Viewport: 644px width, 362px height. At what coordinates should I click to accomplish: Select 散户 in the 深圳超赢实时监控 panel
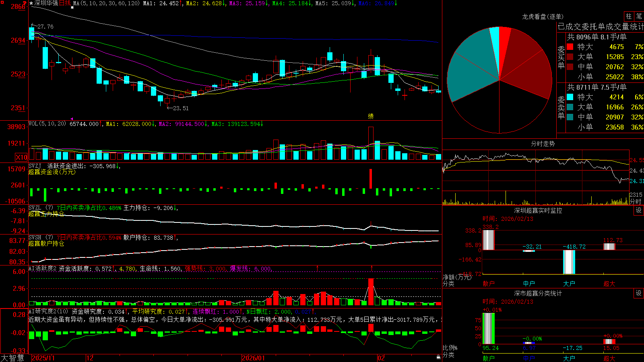pyautogui.click(x=489, y=284)
